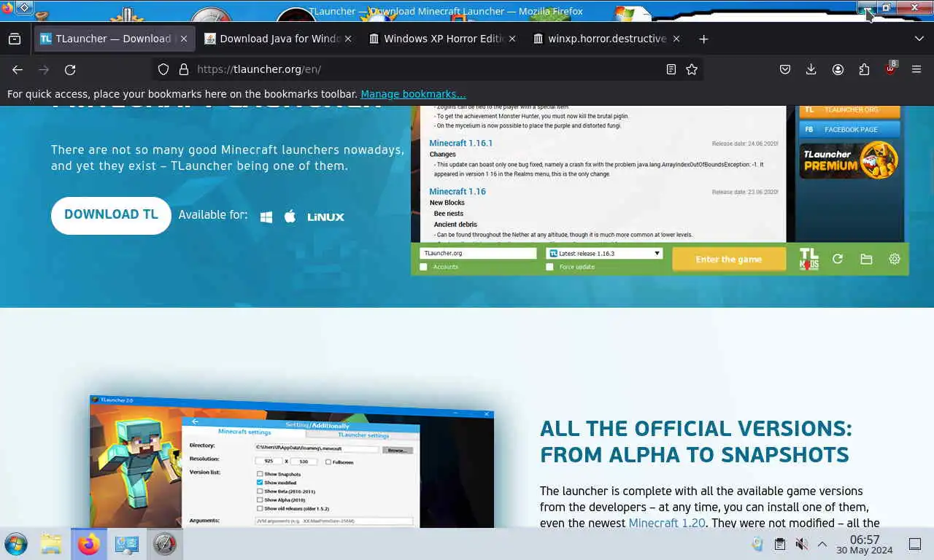Toggle the Force update checkbox

[549, 267]
